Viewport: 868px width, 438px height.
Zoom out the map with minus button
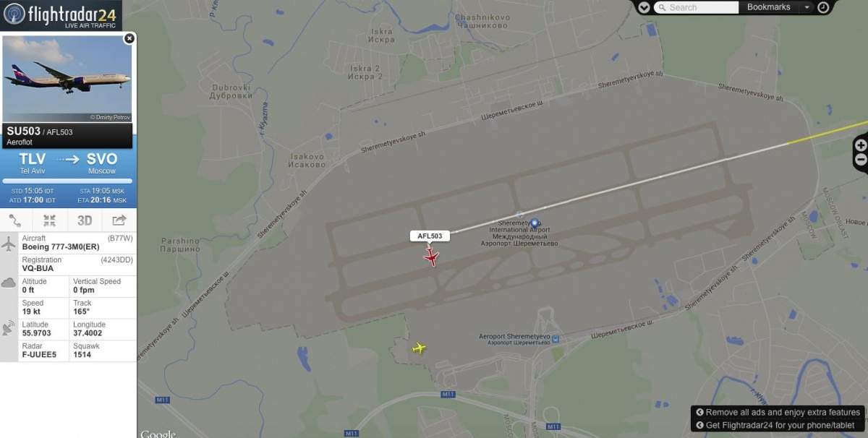tap(861, 160)
